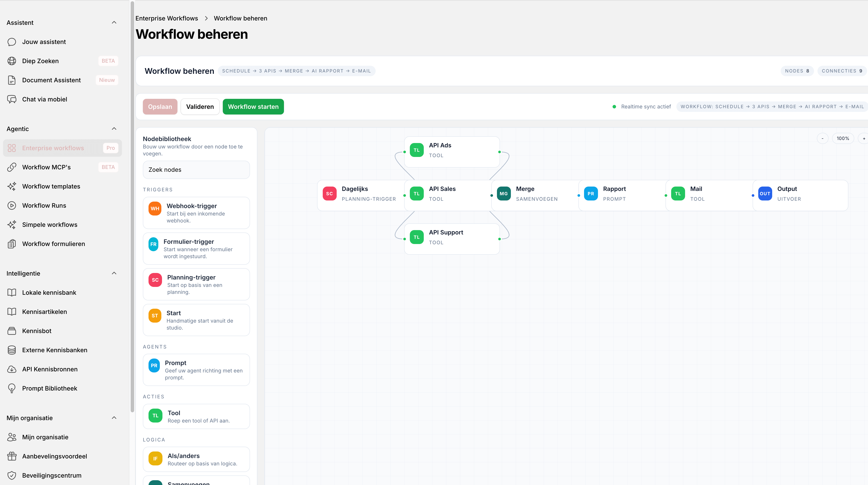Select the Webhook-trigger node
Screen dimensions: 868x485
point(196,213)
